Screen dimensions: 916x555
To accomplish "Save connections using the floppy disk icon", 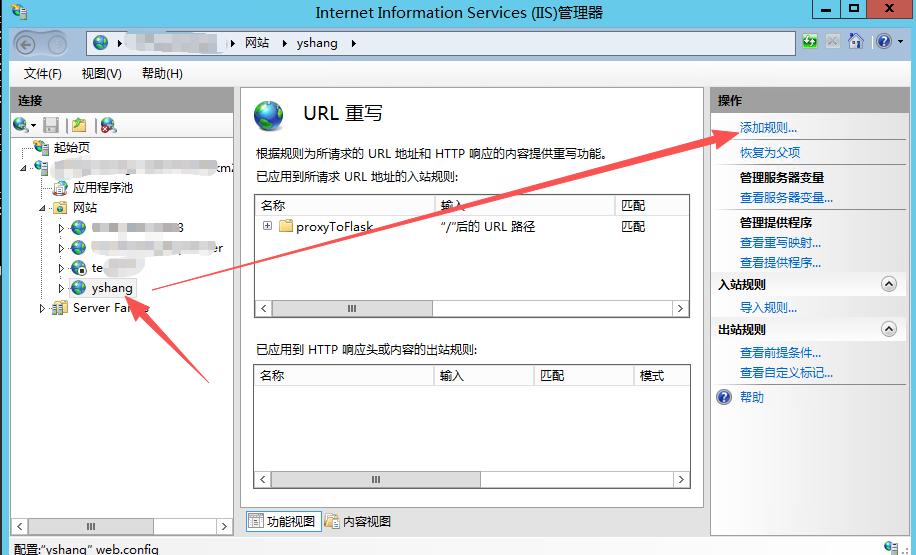I will click(x=51, y=124).
